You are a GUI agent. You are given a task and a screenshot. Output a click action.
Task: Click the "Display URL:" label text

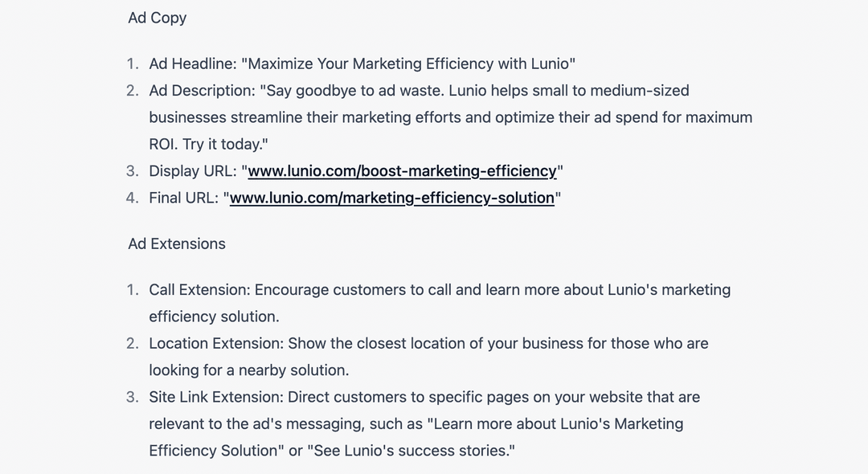point(192,171)
